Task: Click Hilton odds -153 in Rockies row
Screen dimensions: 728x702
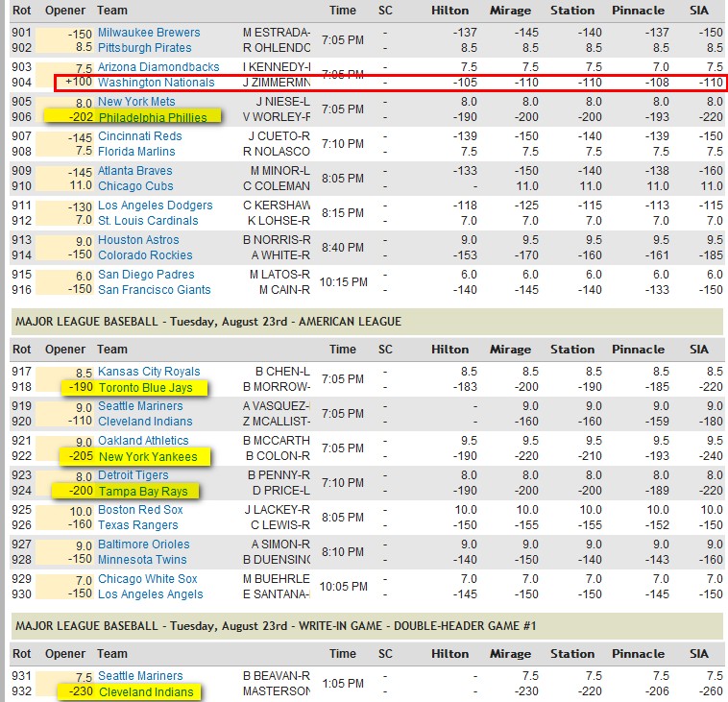Action: pos(465,255)
